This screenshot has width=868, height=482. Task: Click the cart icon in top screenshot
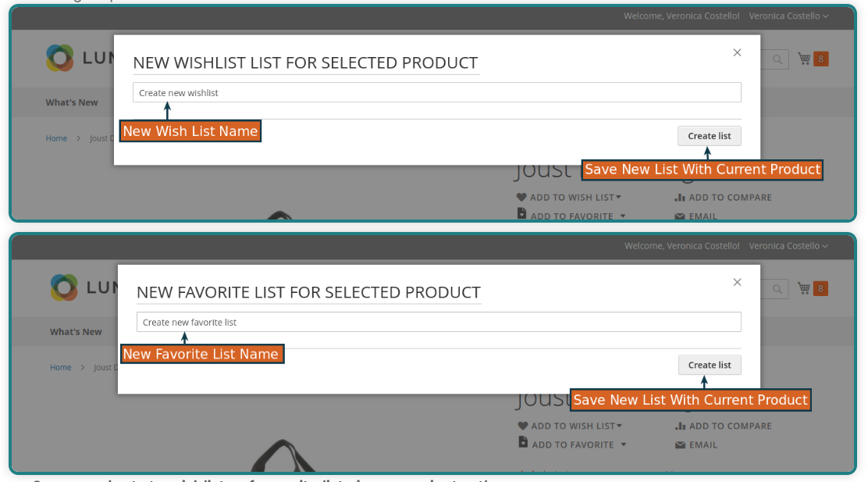click(804, 59)
